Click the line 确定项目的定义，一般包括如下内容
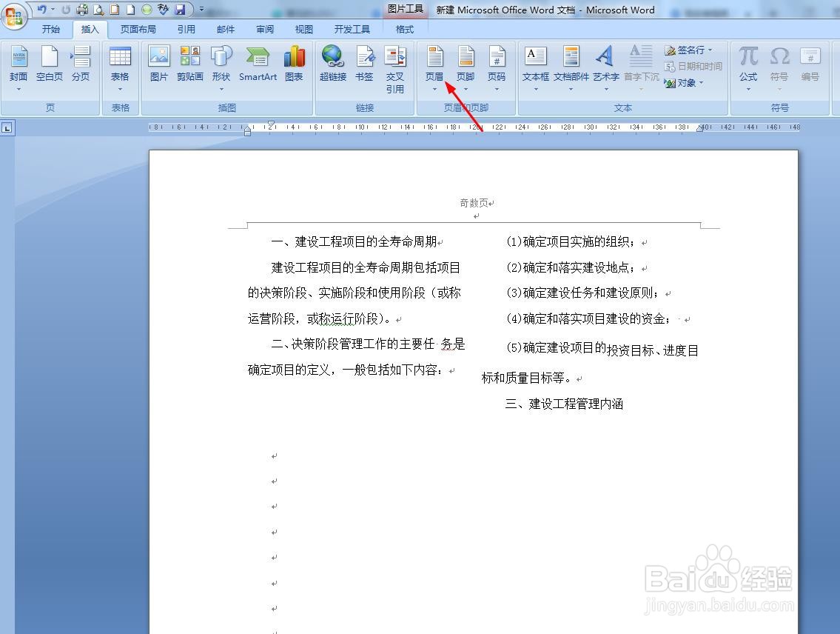This screenshot has width=840, height=634. (x=346, y=370)
